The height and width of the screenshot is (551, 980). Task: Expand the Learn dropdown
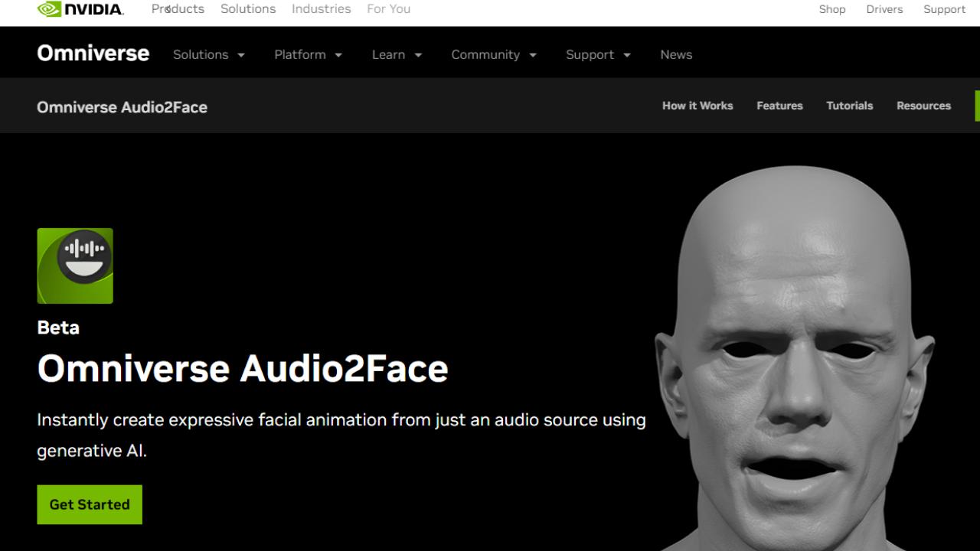(397, 54)
